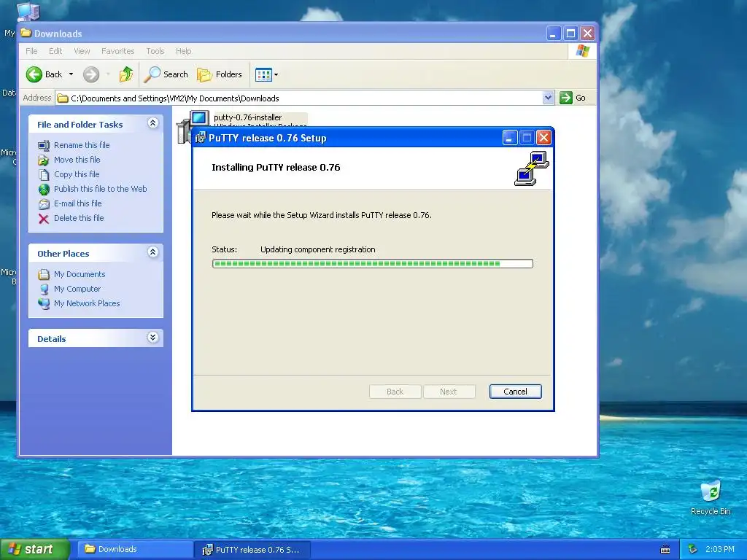
Task: Click the My Computer icon in Other Places
Action: pyautogui.click(x=44, y=289)
